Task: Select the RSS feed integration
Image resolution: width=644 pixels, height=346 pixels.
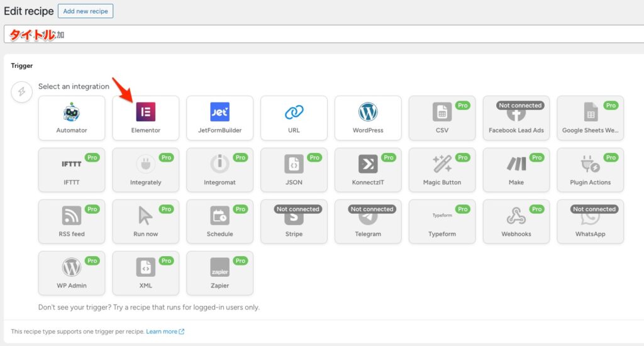Action: pos(72,222)
